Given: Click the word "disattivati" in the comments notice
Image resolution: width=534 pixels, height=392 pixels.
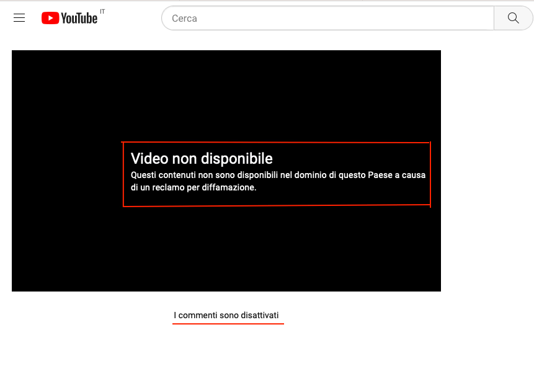Looking at the screenshot, I should (259, 316).
